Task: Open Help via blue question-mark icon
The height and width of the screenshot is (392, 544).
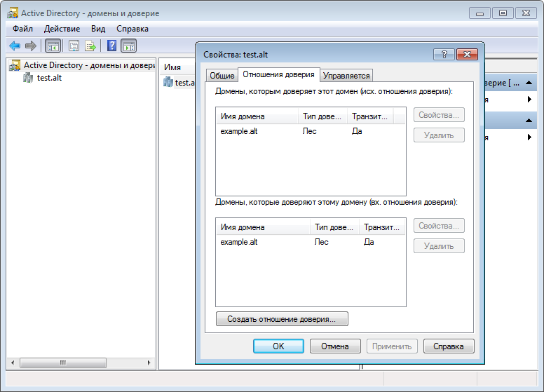Action: click(111, 46)
